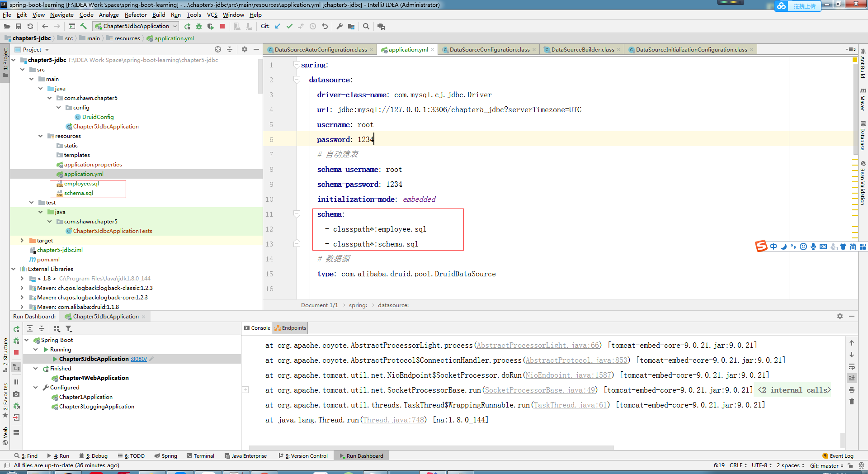Toggle group-by configuration icon in Run Dashboard
The image size is (868, 474).
coord(57,329)
